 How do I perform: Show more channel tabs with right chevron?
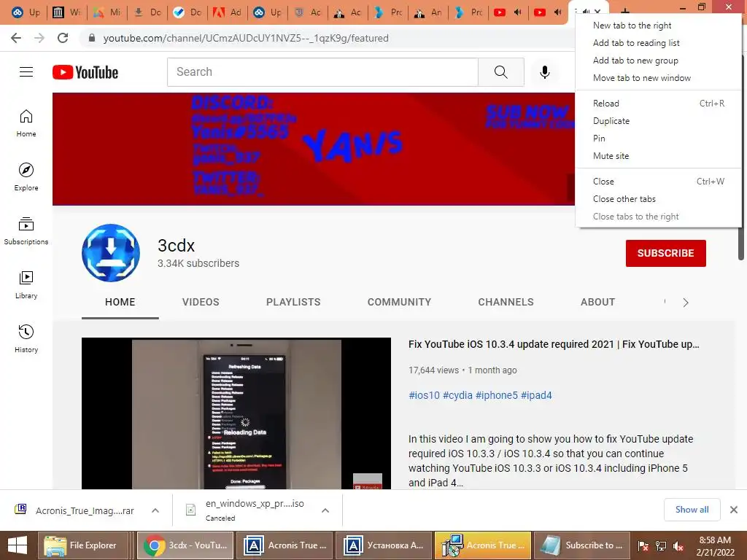[686, 303]
